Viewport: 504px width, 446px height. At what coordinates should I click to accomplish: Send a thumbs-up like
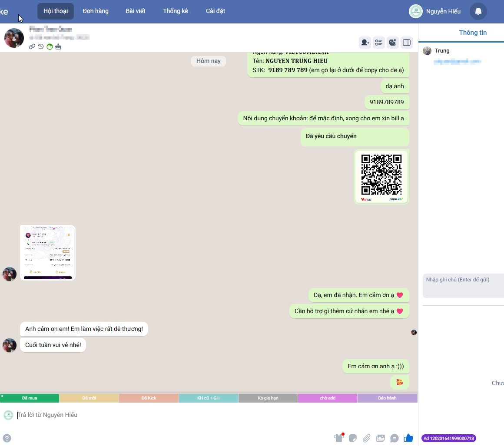[408, 438]
